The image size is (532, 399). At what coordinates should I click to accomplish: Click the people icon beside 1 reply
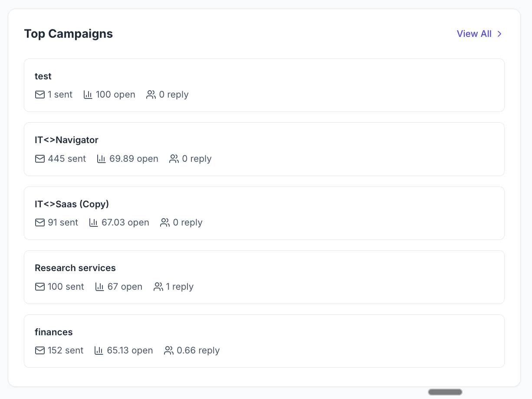tap(158, 287)
